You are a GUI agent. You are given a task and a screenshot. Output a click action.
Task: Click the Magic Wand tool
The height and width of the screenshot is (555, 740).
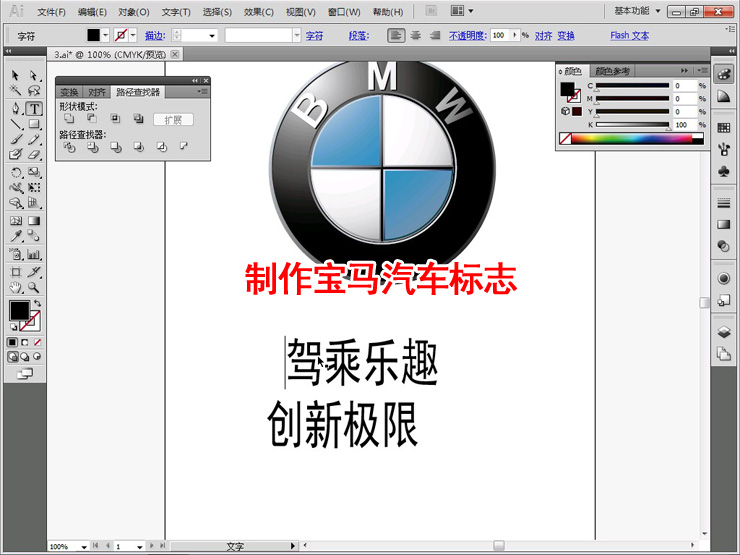coord(16,92)
